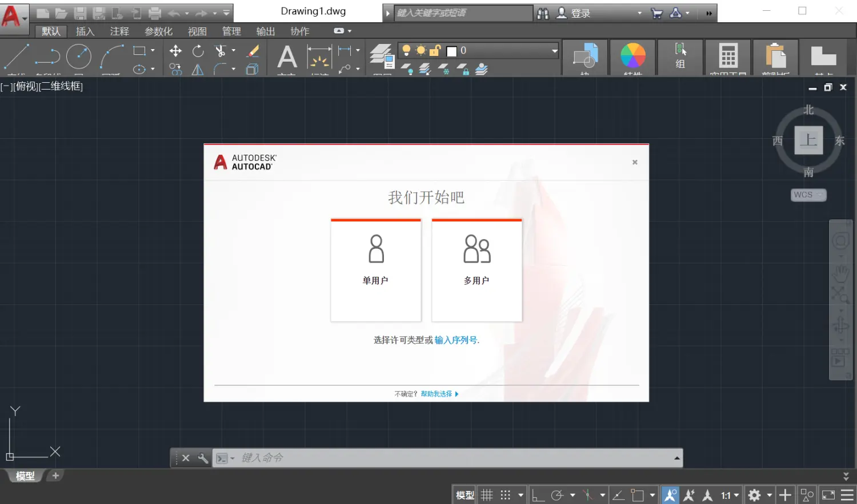The image size is (857, 504).
Task: Toggle snap mode dots icon
Action: coord(506,495)
